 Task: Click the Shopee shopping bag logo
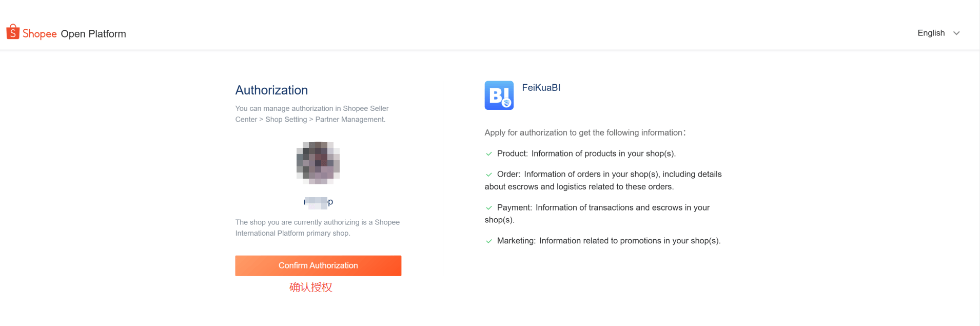[13, 32]
